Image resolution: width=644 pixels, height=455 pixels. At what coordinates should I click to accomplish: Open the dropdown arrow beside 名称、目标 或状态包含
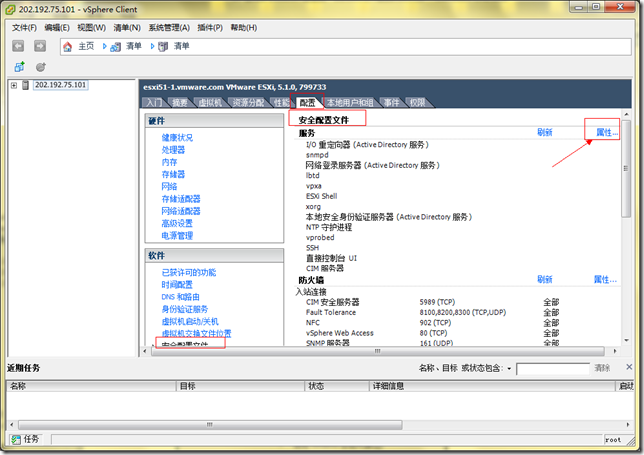click(509, 368)
